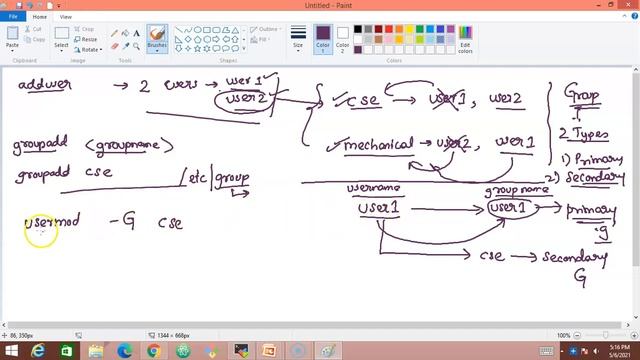640x360 pixels.
Task: Click the Copy command
Action: point(34,40)
